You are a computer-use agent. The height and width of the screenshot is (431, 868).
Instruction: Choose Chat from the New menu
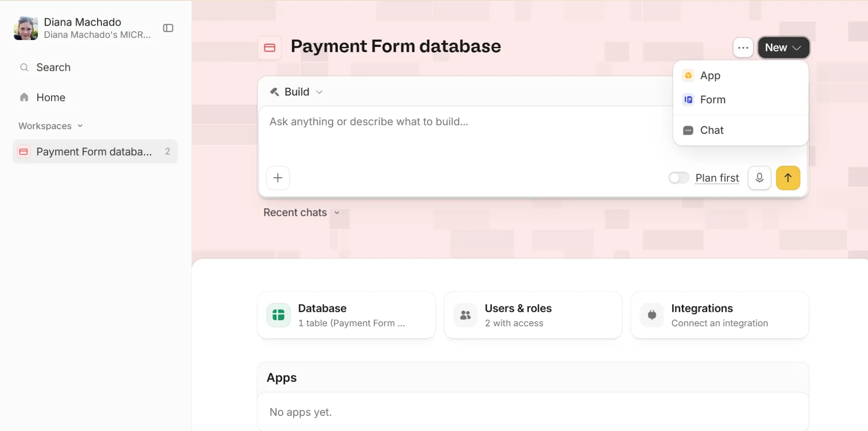(740, 130)
